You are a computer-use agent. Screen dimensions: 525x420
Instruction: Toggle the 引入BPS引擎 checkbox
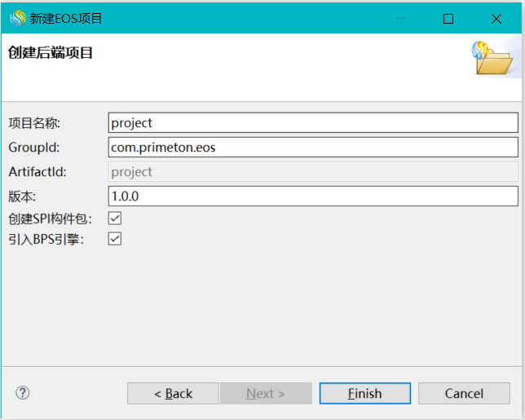[115, 239]
